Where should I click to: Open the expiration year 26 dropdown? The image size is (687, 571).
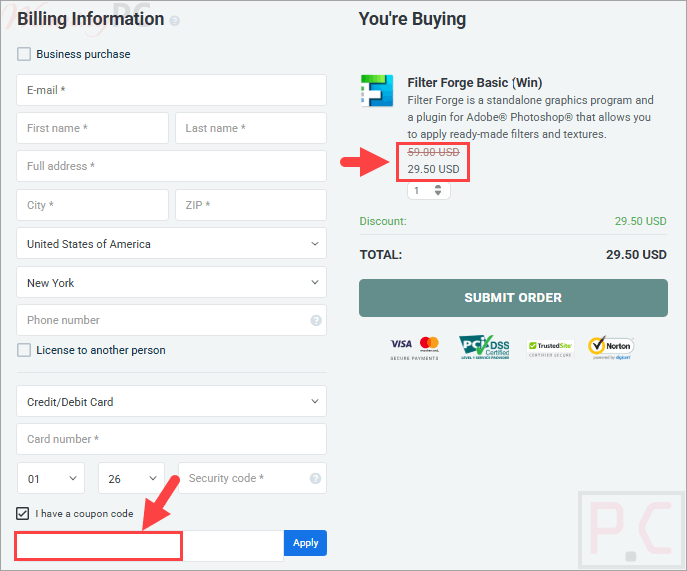(131, 479)
